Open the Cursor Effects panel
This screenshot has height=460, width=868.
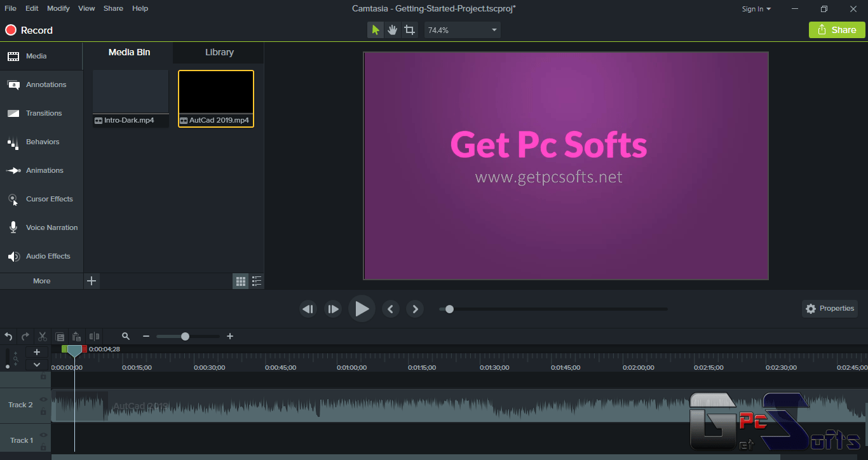pos(41,199)
